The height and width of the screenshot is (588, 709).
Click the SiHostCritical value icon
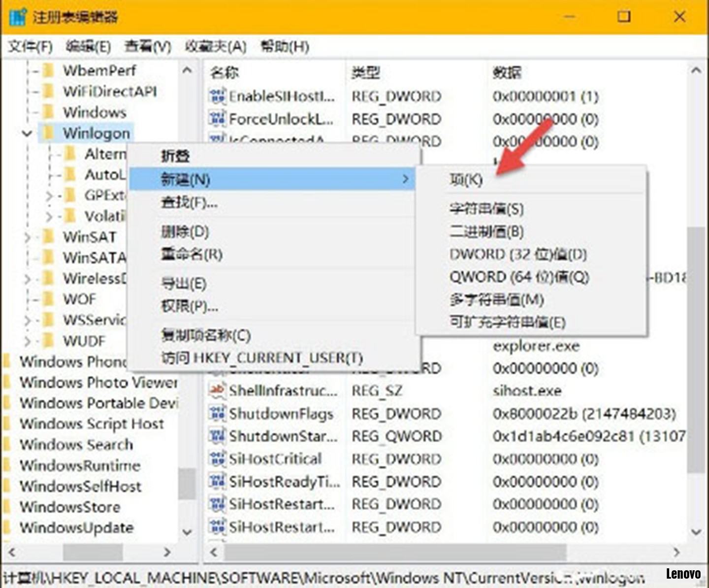coord(217,459)
